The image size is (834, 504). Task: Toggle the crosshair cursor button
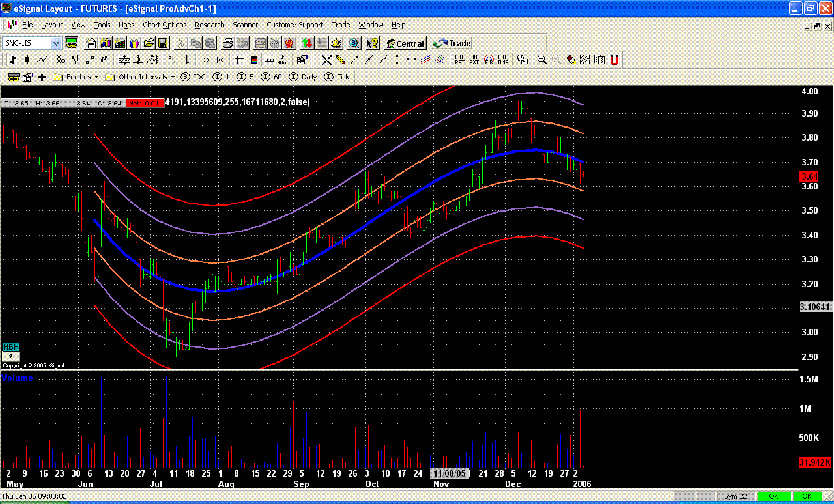[239, 60]
